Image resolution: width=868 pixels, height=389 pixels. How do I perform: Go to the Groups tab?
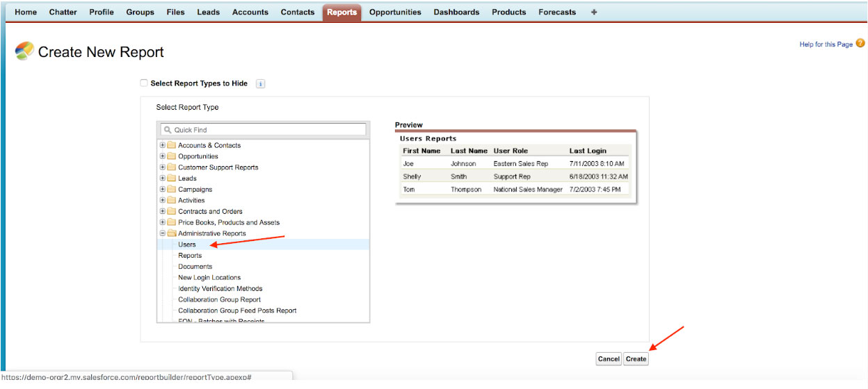[140, 12]
